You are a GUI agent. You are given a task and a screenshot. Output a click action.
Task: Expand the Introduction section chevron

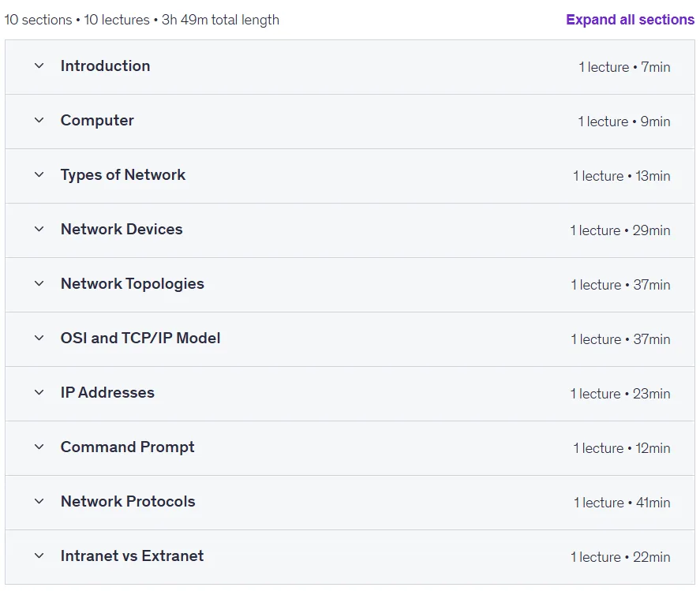pyautogui.click(x=39, y=66)
